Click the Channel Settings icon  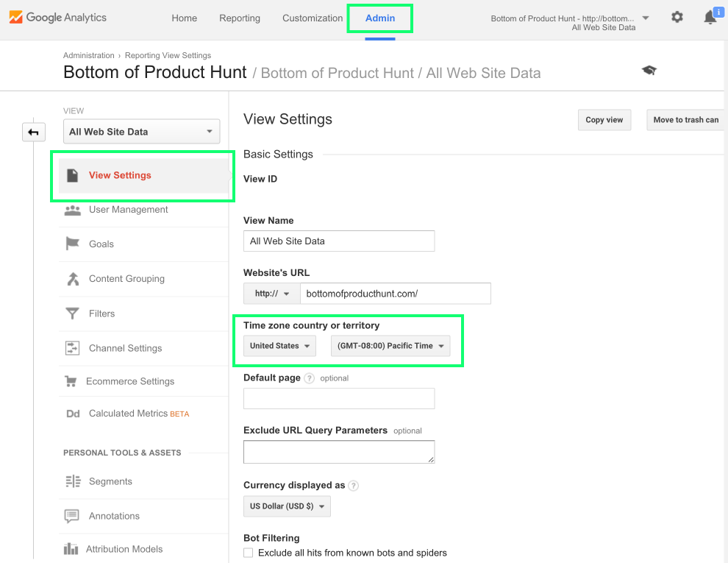point(72,348)
